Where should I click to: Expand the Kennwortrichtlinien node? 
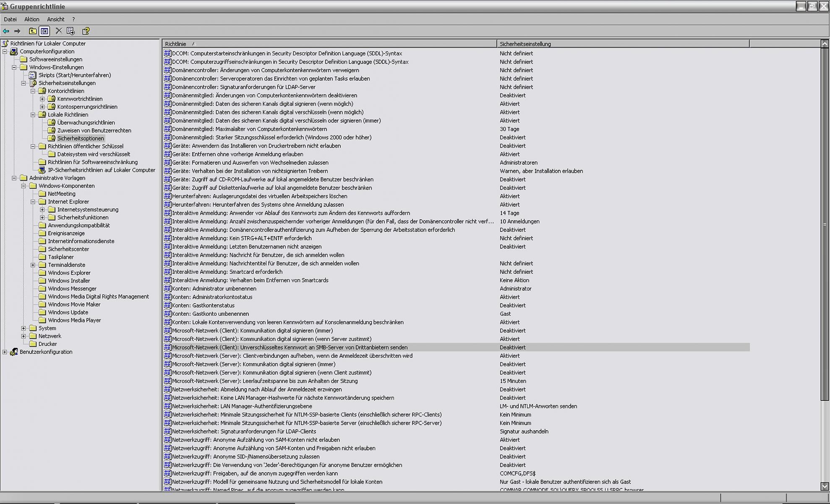pyautogui.click(x=42, y=99)
